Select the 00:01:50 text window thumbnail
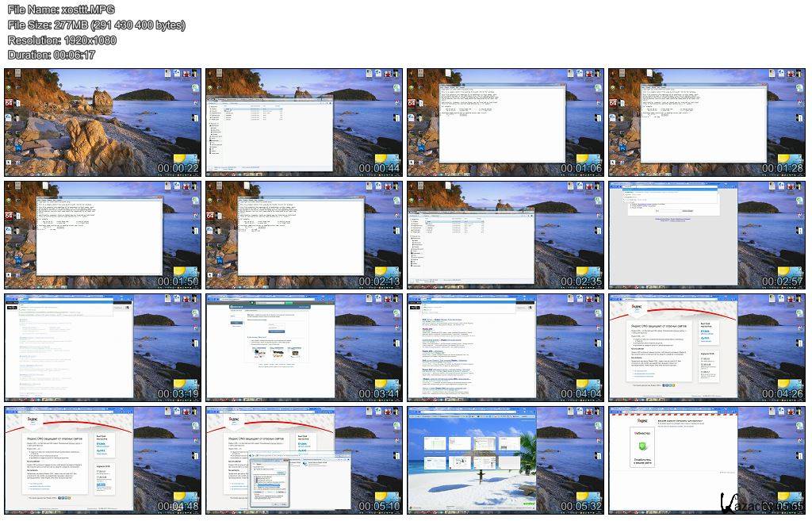This screenshot has width=812, height=521. point(103,235)
